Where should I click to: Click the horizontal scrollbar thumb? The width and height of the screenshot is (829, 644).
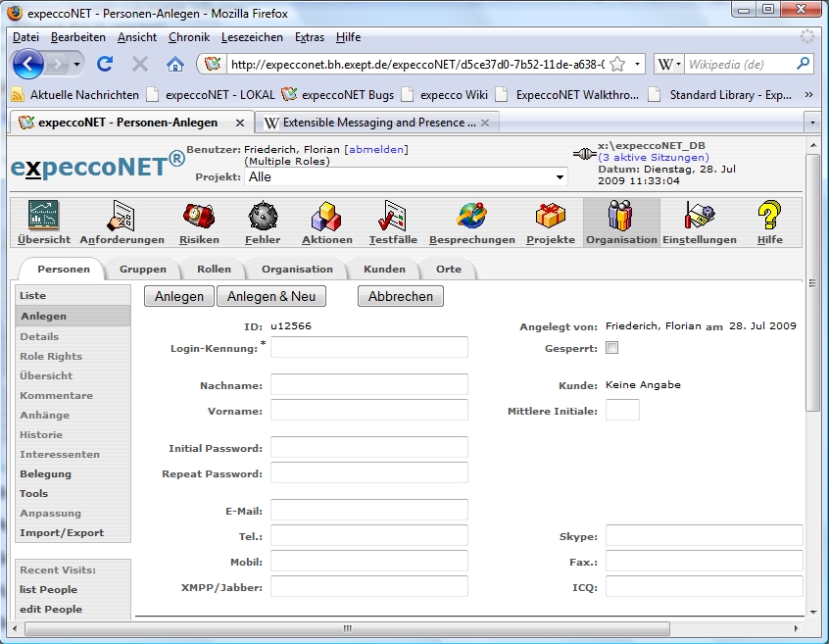347,628
